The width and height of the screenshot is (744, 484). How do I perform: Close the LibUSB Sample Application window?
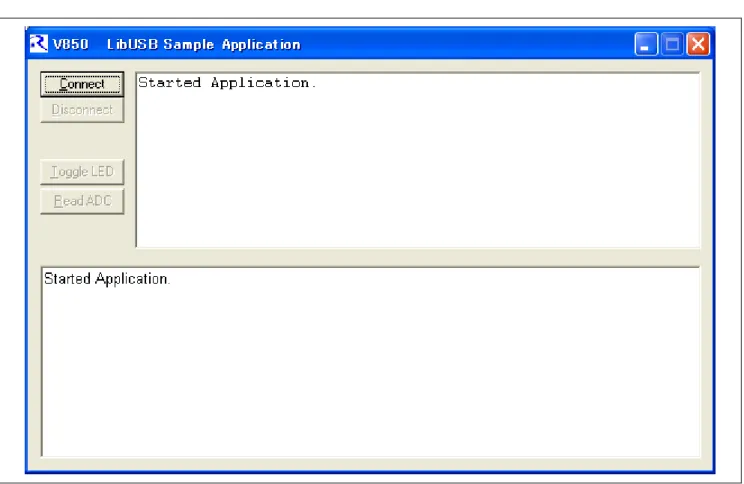pos(698,44)
